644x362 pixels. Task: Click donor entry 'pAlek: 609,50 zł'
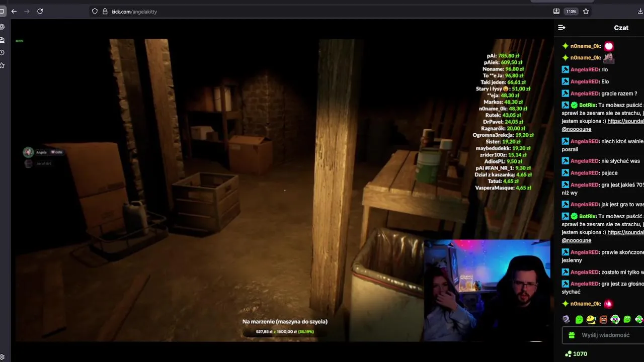(503, 62)
